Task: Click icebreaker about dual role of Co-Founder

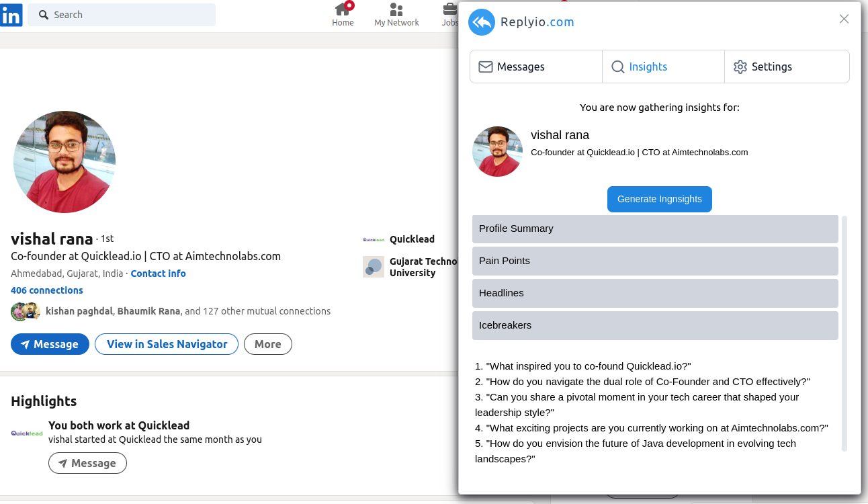Action: (642, 382)
